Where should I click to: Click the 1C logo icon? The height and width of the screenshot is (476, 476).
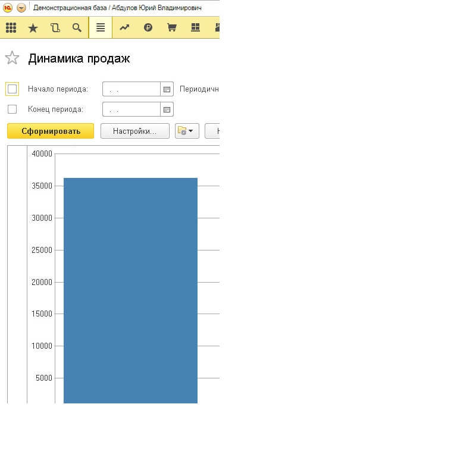[x=8, y=8]
